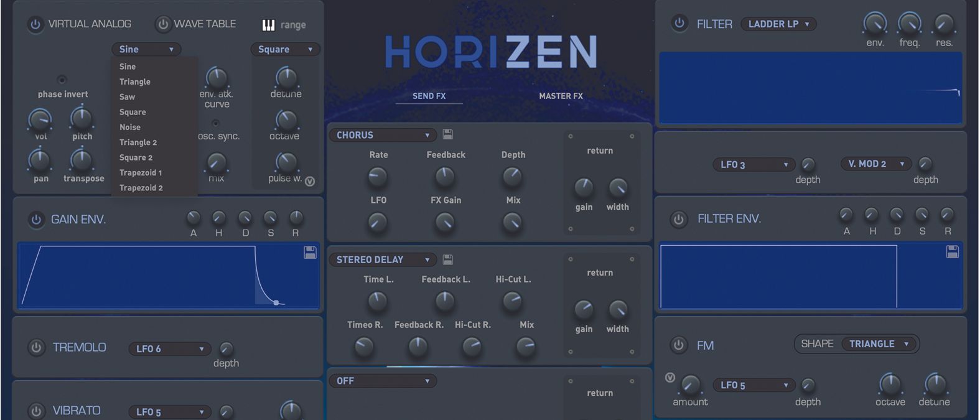Open the Ladder LP filter type dropdown
This screenshot has height=420, width=980.
[x=778, y=24]
